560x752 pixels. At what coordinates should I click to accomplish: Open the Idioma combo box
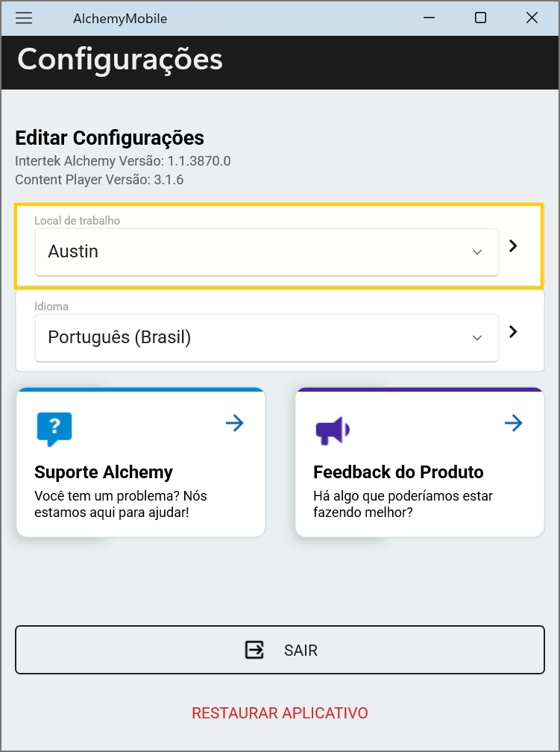[x=254, y=338]
